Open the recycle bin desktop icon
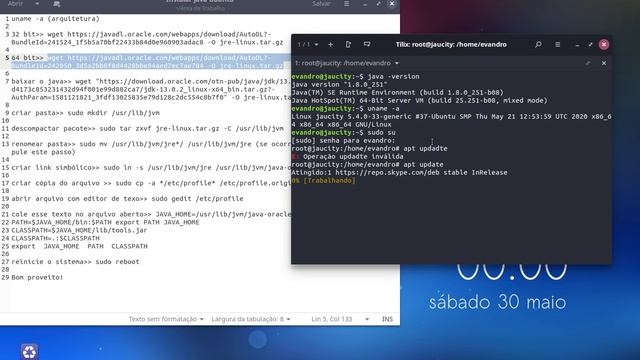 [29, 351]
